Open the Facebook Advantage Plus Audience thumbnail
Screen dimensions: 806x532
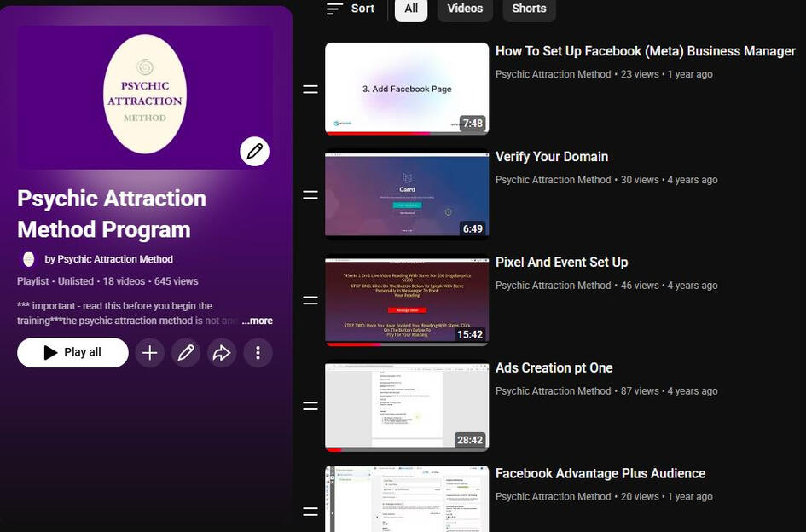point(407,499)
